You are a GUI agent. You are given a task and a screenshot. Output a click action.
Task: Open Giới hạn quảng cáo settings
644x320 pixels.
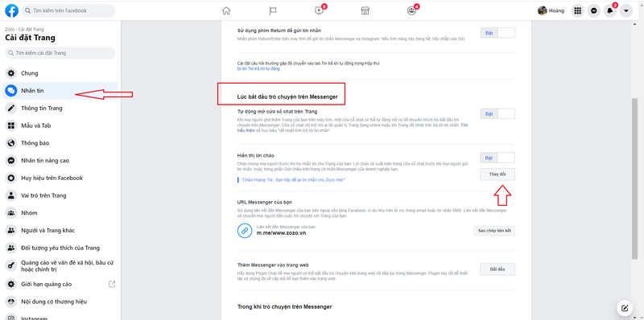[60, 284]
